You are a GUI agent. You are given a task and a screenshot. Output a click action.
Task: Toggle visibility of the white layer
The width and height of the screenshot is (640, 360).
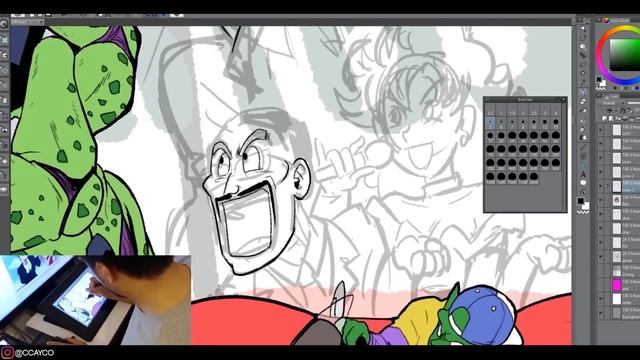pyautogui.click(x=600, y=299)
